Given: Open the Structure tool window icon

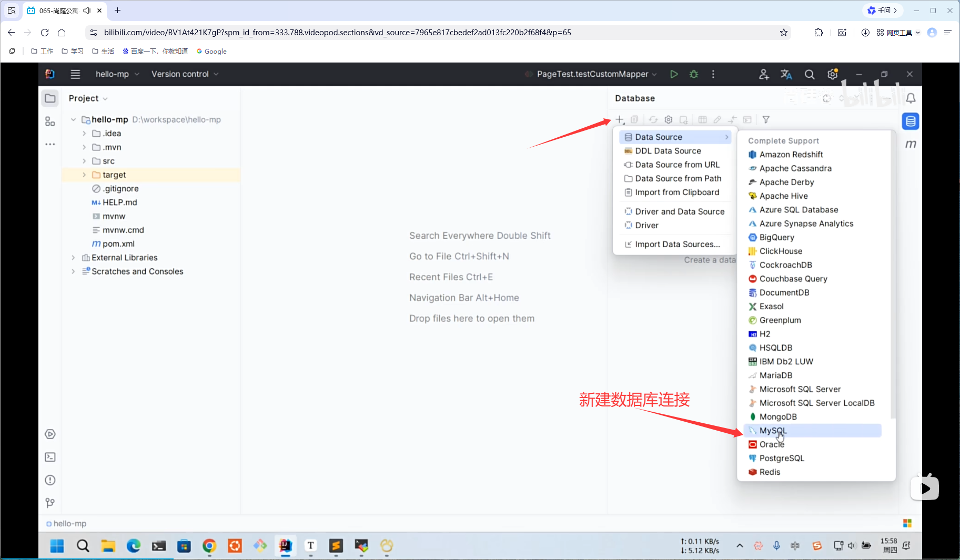Looking at the screenshot, I should click(x=50, y=121).
